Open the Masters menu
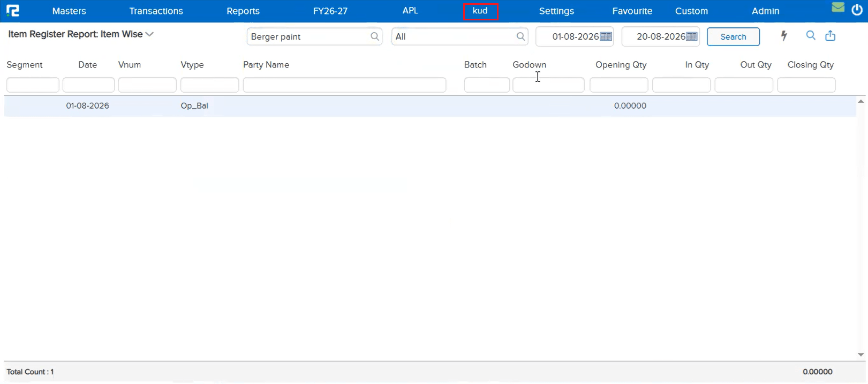The width and height of the screenshot is (868, 384). tap(69, 11)
